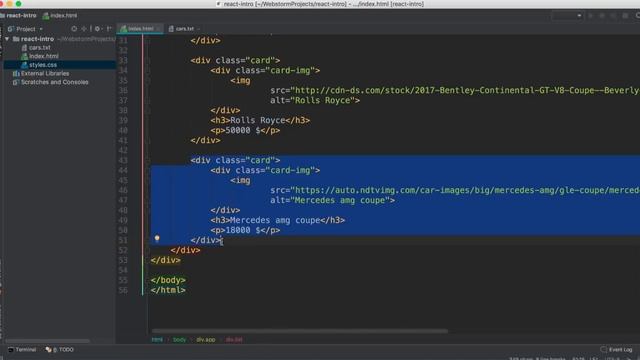
Task: Open the Terminal tool window
Action: tap(22, 350)
